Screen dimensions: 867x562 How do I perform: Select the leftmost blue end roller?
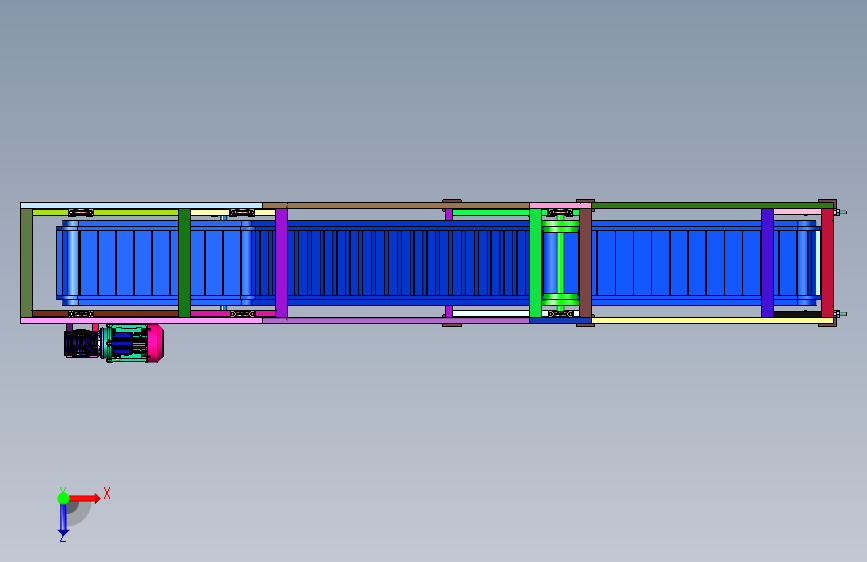(x=70, y=263)
